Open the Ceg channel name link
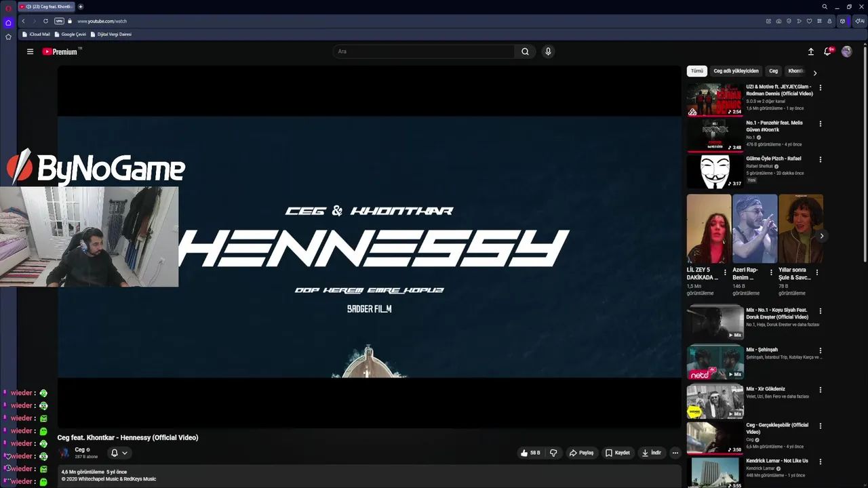 [79, 449]
